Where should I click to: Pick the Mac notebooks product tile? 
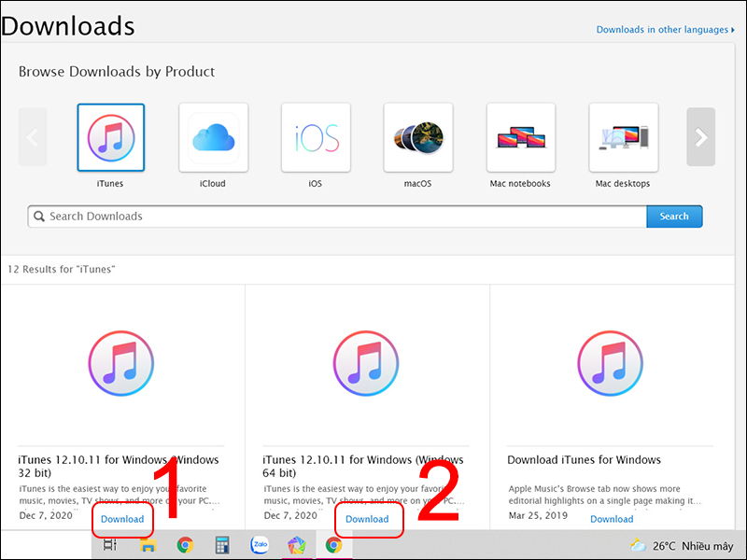click(521, 137)
